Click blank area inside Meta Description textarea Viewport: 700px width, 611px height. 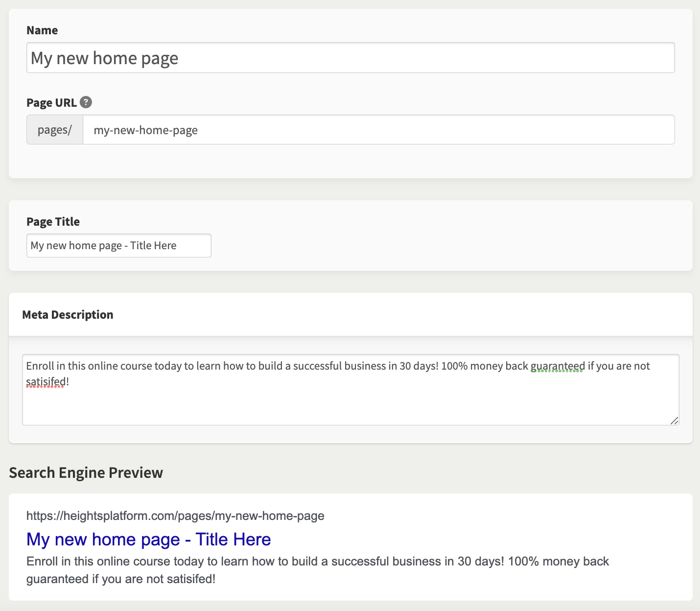(350, 404)
